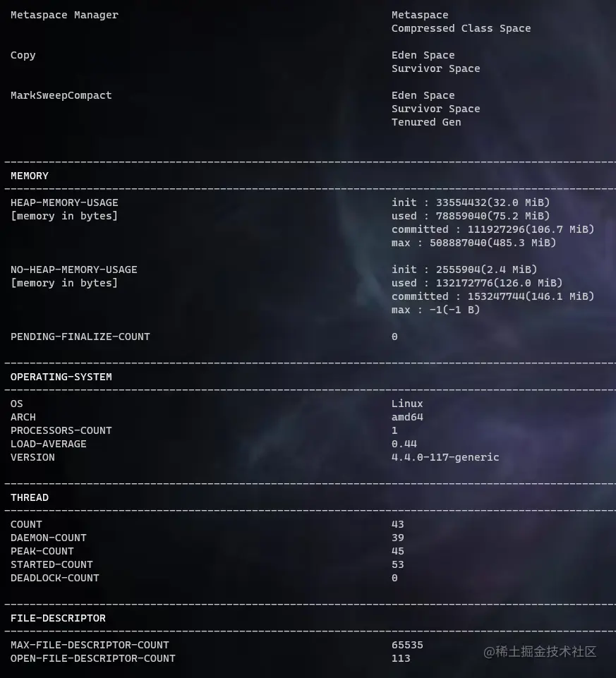Click the 'OPEN-FILE-DESCRIPTOR-COUNT' label
616x678 pixels.
[93, 658]
